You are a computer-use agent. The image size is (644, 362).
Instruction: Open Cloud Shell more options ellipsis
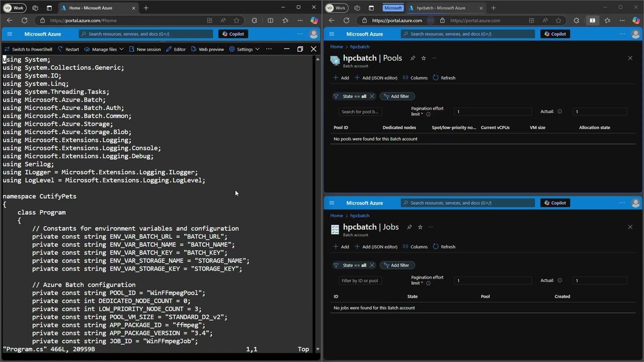tap(269, 49)
